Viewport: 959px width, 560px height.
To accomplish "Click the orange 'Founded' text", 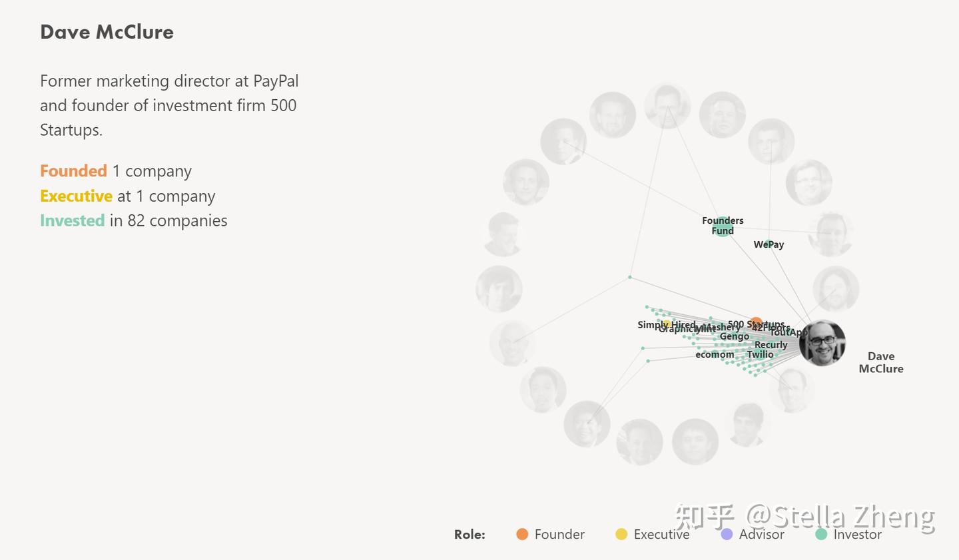I will 73,171.
